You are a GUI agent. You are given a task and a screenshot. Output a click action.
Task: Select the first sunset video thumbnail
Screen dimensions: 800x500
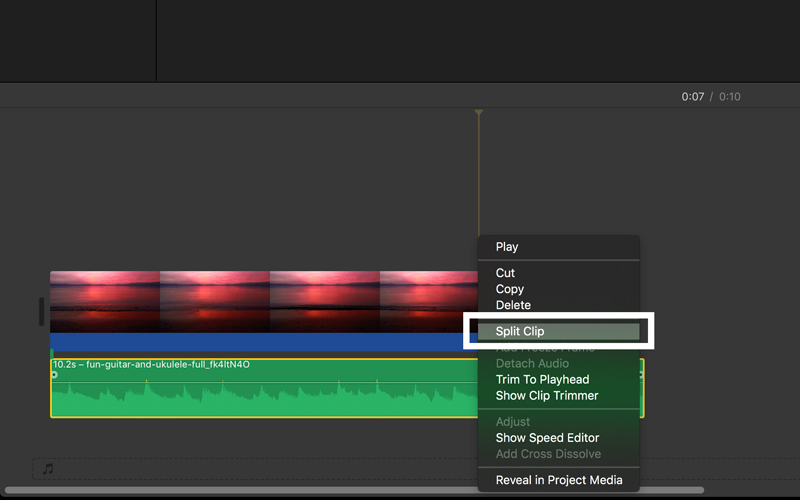pos(105,301)
